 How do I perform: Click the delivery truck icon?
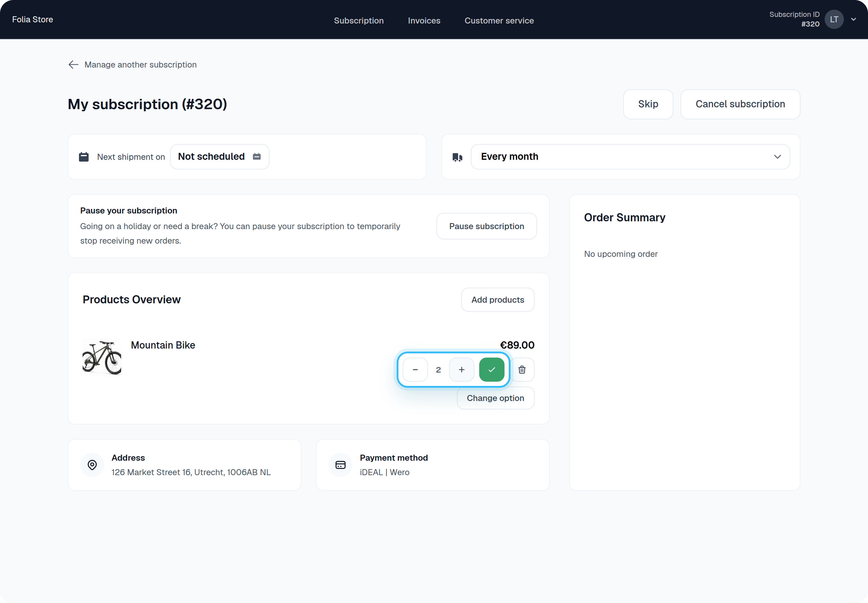click(x=458, y=157)
